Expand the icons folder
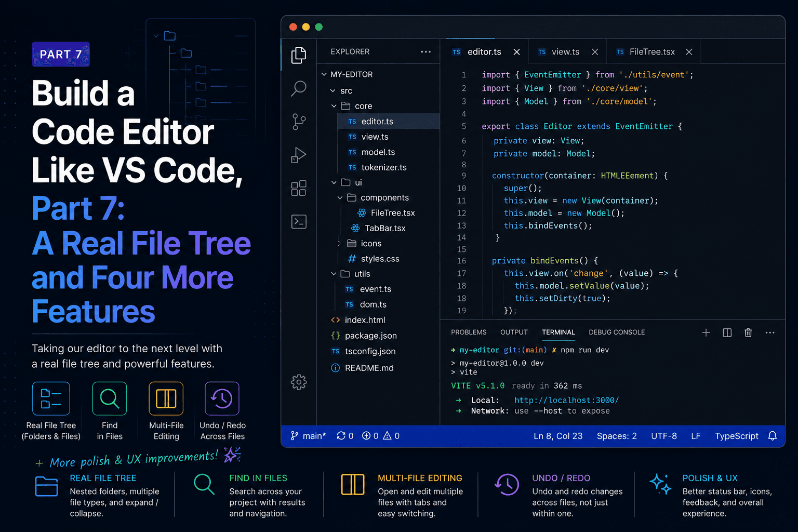This screenshot has width=798, height=532. tap(340, 244)
